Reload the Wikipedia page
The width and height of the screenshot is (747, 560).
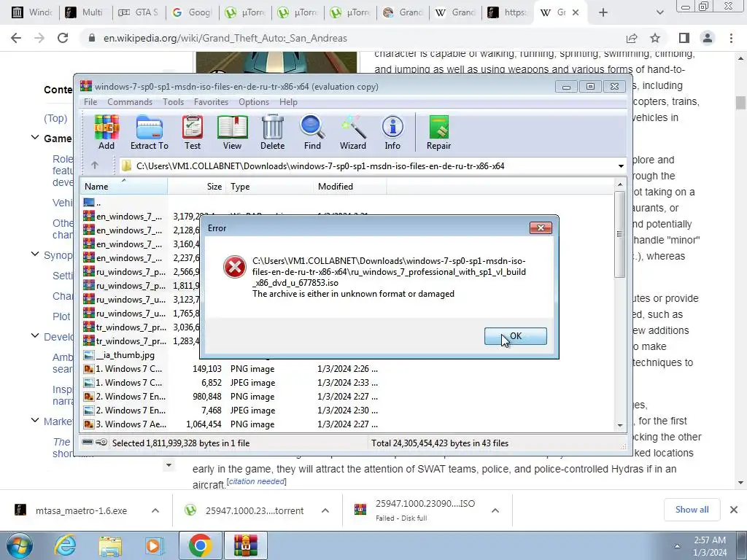point(63,38)
